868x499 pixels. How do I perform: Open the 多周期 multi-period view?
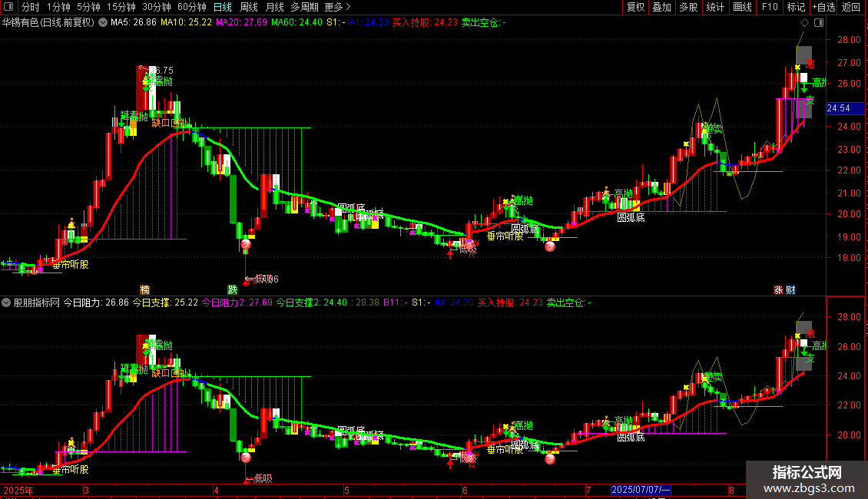click(x=304, y=7)
